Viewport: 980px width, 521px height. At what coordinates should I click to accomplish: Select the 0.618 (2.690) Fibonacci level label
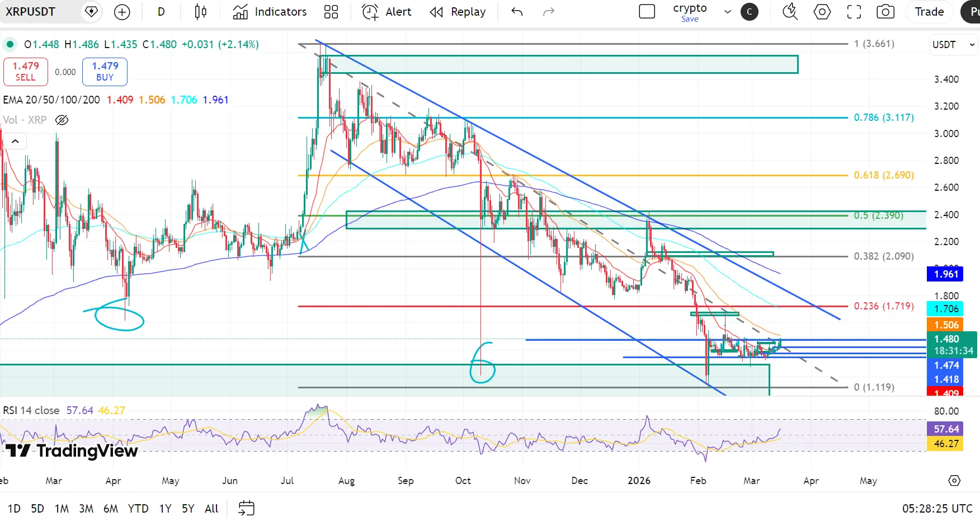point(884,175)
